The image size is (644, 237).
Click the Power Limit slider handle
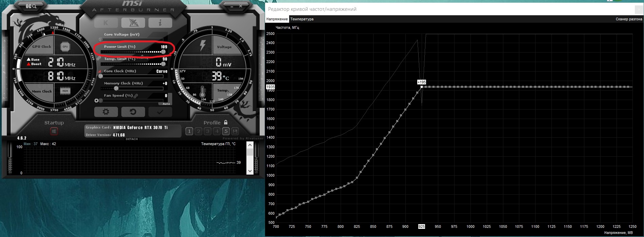pyautogui.click(x=164, y=52)
